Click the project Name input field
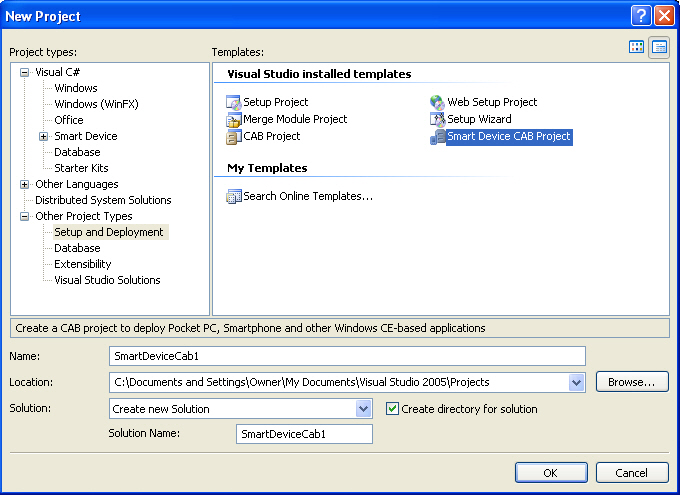680x495 pixels. point(347,356)
